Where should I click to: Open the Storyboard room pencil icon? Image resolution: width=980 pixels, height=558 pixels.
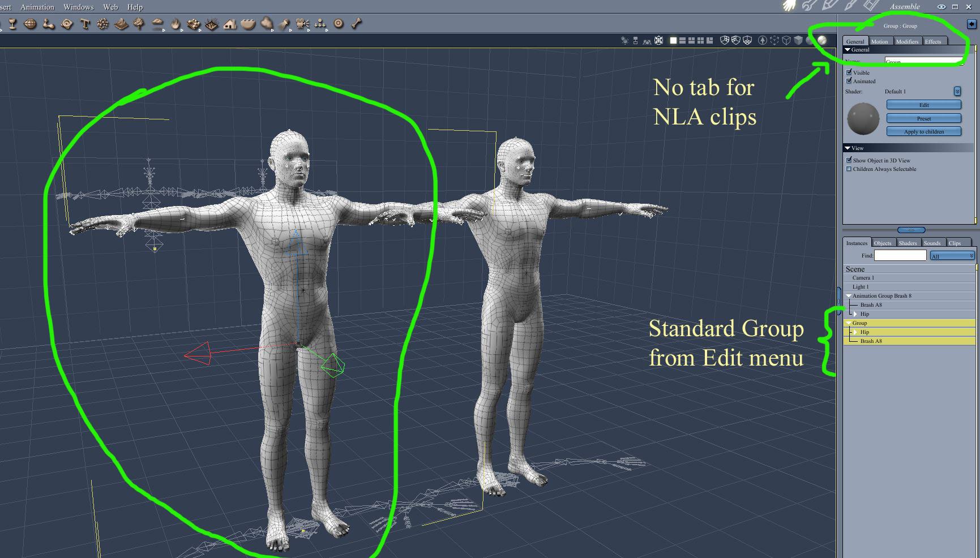[830, 6]
